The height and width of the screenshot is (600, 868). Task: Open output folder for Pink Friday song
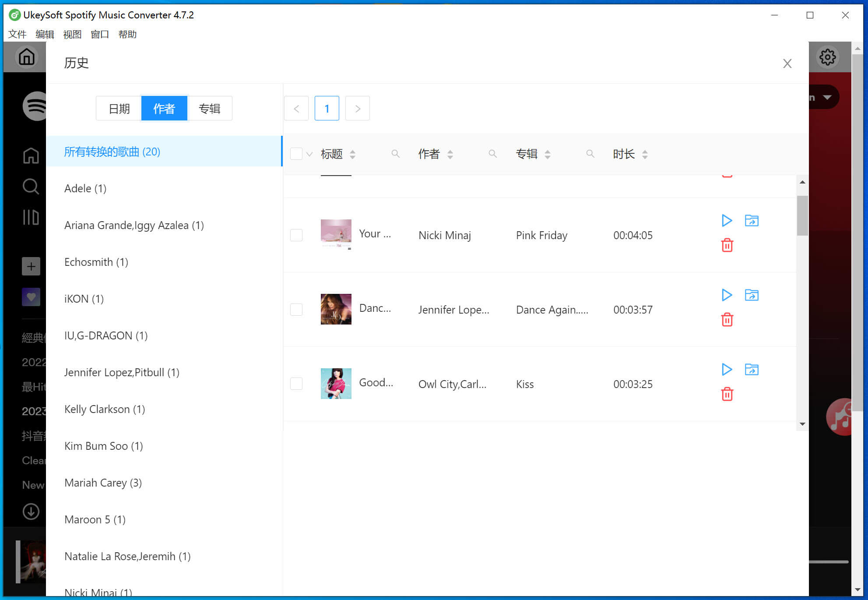(752, 220)
